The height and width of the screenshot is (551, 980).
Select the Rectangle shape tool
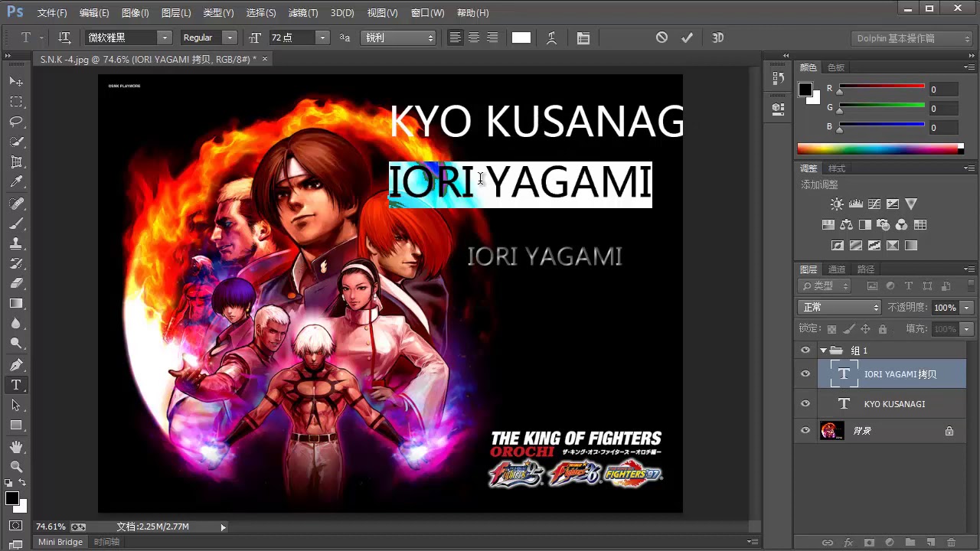coord(16,425)
